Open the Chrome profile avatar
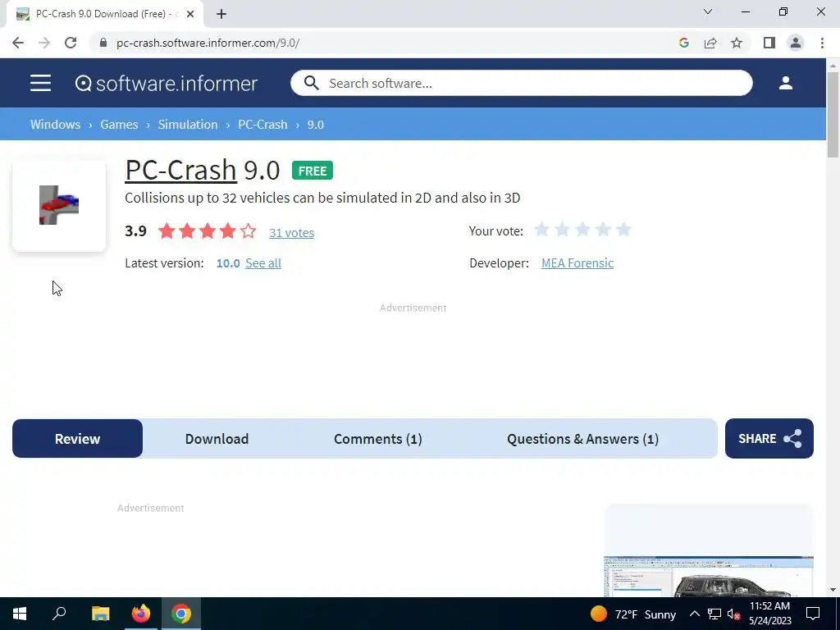The height and width of the screenshot is (630, 840). tap(796, 43)
